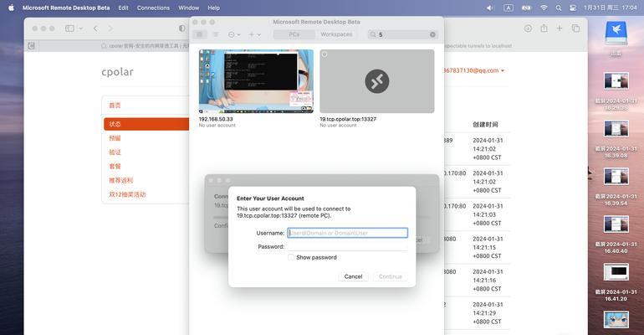Click the date and time 17:04
Image resolution: width=644 pixels, height=335 pixels.
coord(610,8)
